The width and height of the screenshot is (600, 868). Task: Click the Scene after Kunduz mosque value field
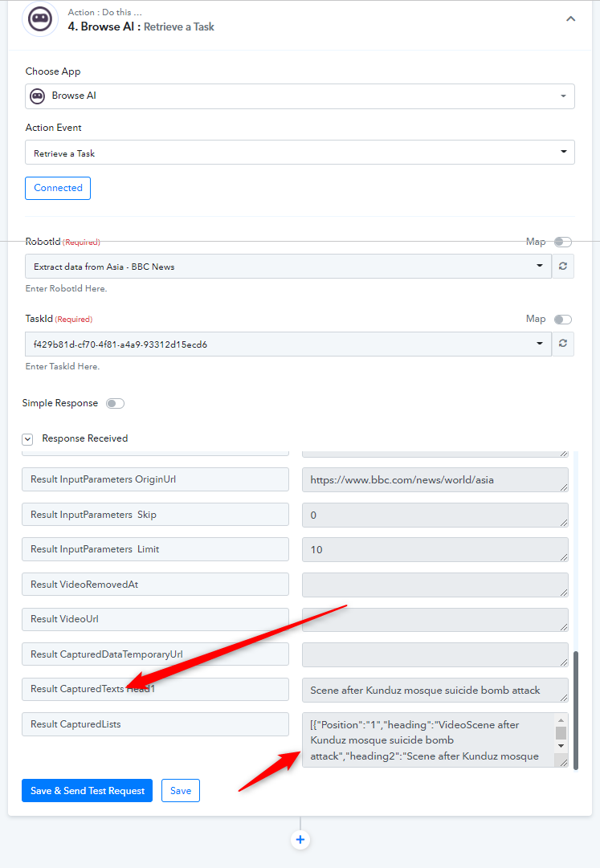(x=435, y=691)
